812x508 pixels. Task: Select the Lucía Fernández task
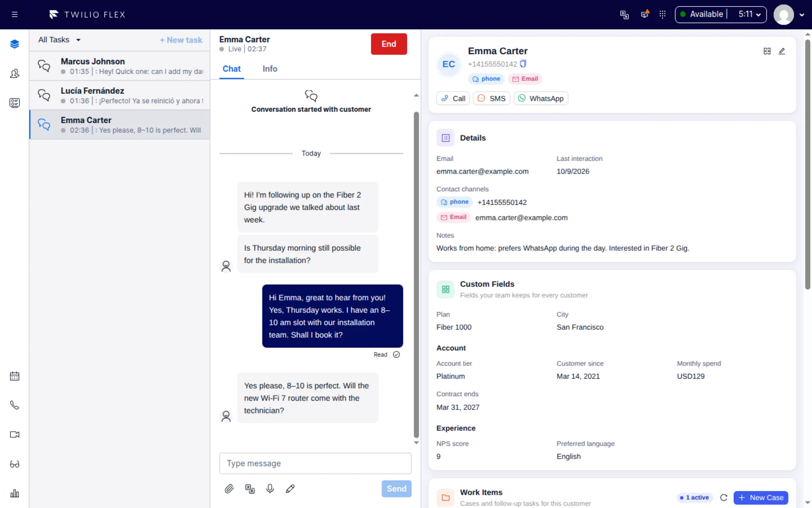coord(120,95)
